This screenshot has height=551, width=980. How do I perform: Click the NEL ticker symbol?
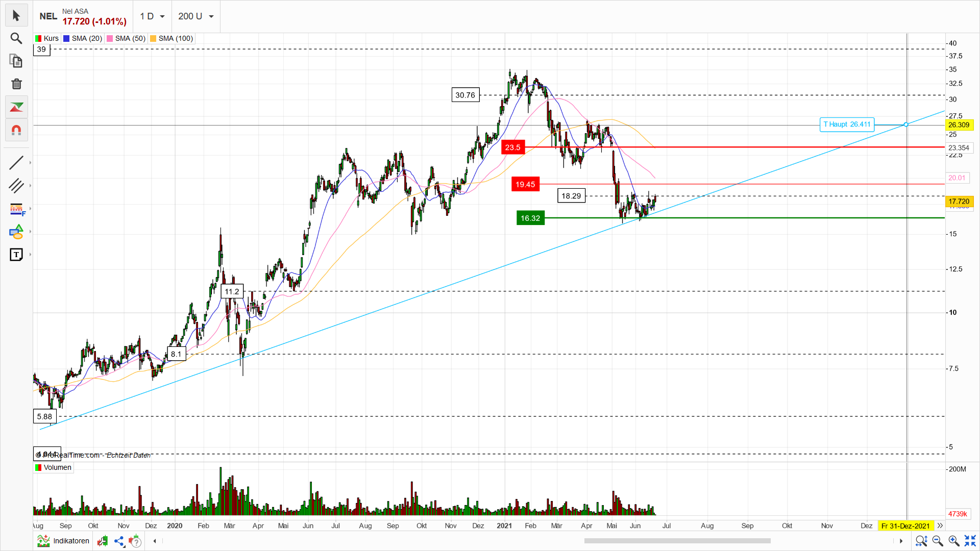tap(48, 16)
